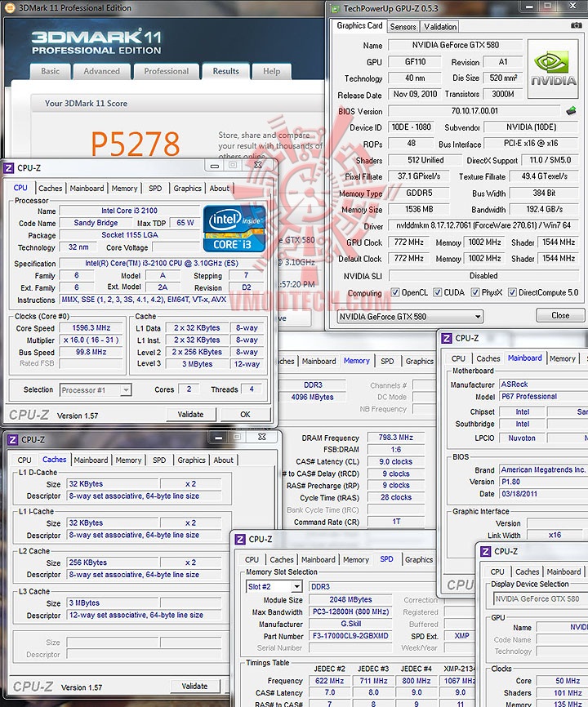The width and height of the screenshot is (588, 707).
Task: Select the Results tab in 3DMark
Action: [226, 71]
